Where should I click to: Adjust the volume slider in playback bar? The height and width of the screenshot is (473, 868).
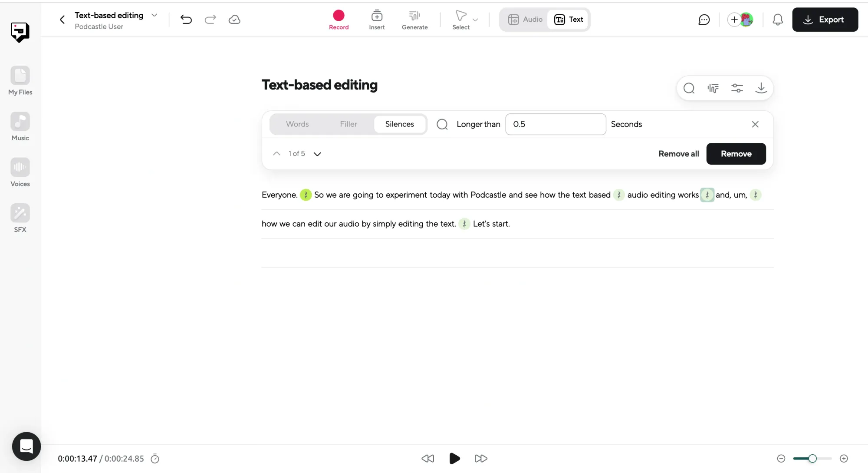(x=812, y=458)
